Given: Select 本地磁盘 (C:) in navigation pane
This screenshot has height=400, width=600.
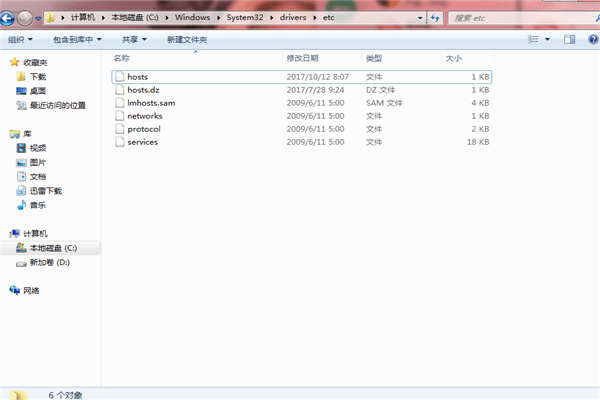Looking at the screenshot, I should tap(53, 248).
